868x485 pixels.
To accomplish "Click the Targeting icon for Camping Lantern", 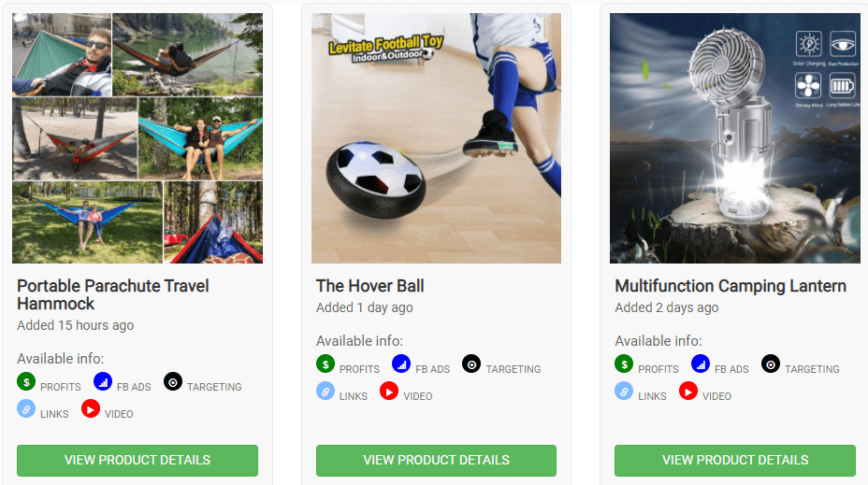I will pos(771,364).
